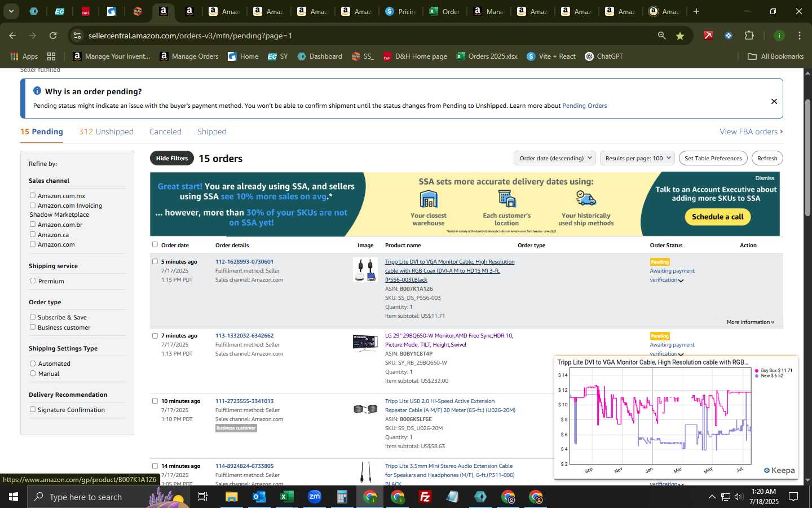Viewport: 812px width, 508px height.
Task: Expand More information for the first order
Action: coord(750,322)
